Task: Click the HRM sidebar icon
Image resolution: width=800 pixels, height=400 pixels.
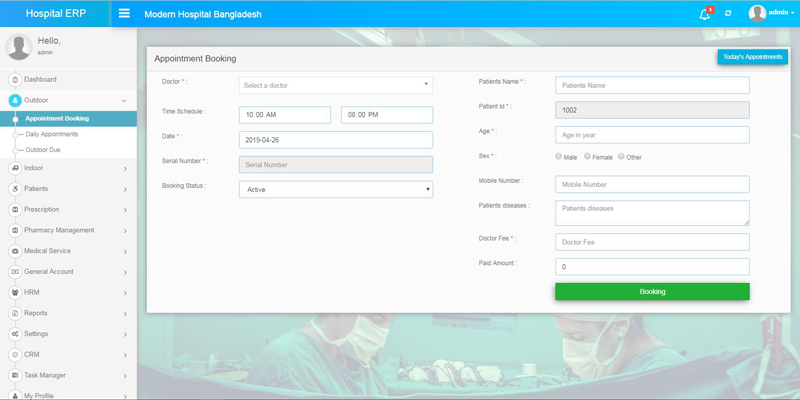Action: click(15, 293)
